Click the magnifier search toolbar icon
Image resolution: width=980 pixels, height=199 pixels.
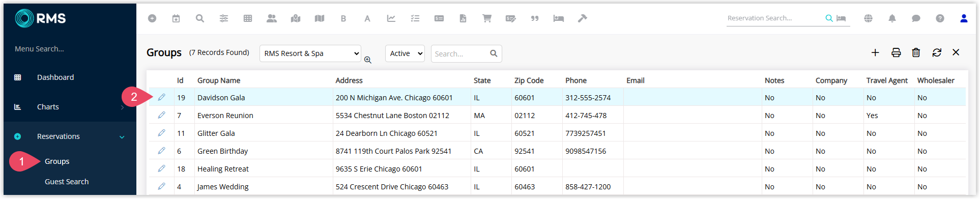[200, 18]
